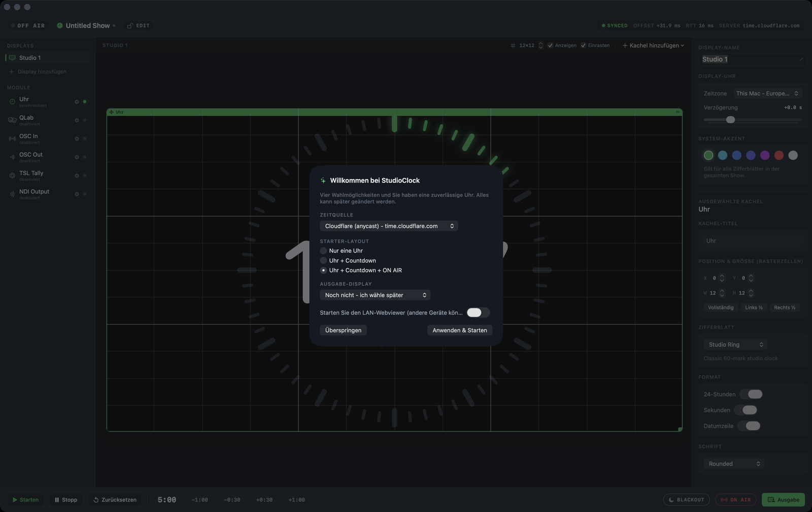
Task: Click the EDIT lock button
Action: pyautogui.click(x=139, y=25)
